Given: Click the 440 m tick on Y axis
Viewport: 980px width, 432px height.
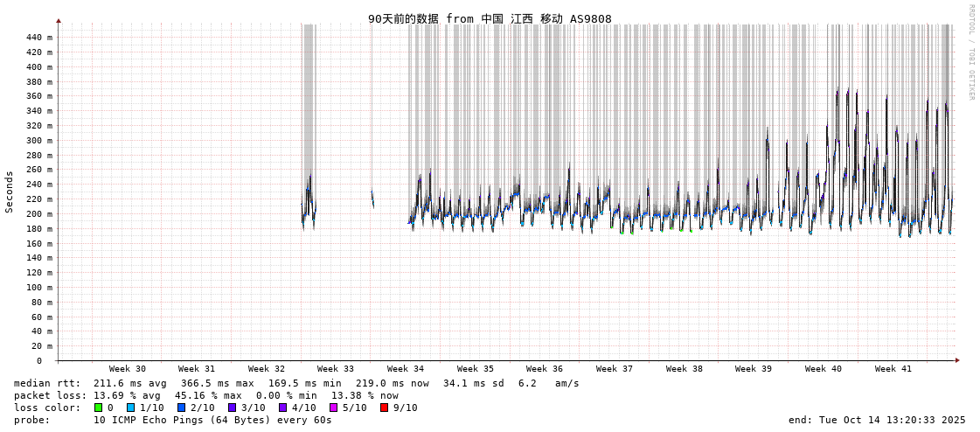Looking at the screenshot, I should [x=39, y=38].
